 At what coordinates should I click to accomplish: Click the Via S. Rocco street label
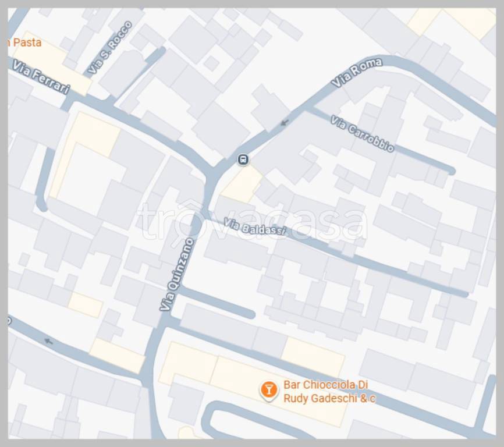[110, 47]
